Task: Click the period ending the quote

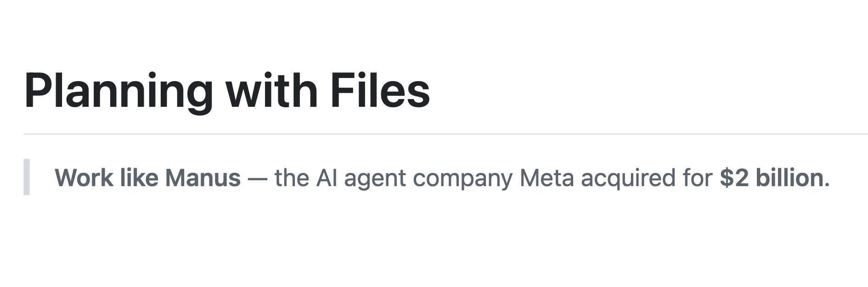Action: [827, 184]
